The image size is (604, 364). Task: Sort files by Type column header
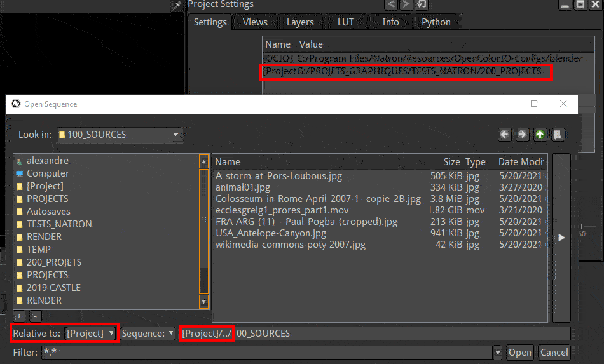click(476, 162)
